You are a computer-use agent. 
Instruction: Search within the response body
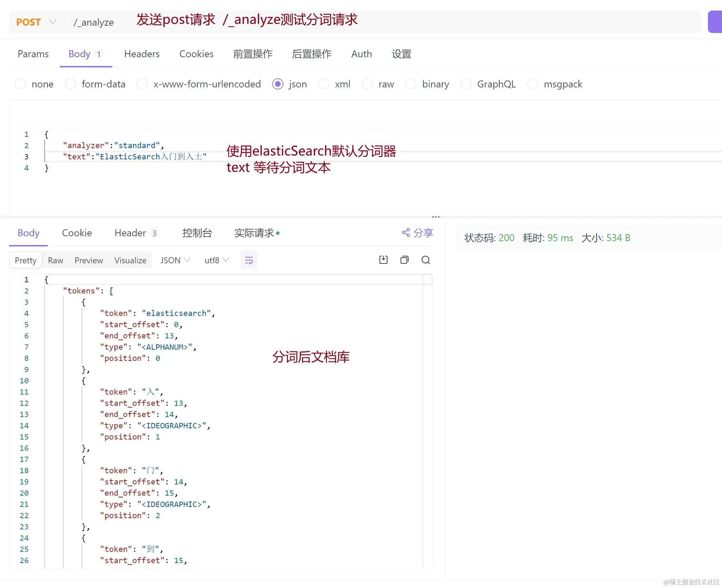[426, 260]
